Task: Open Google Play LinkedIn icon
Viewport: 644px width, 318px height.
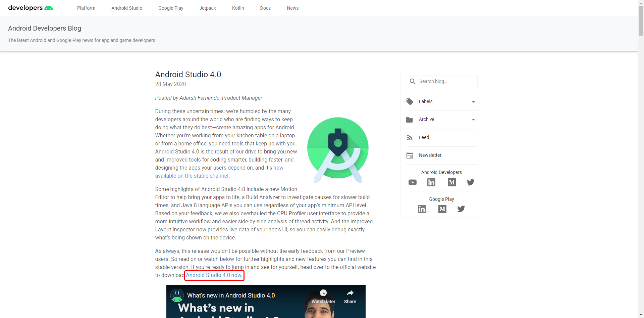Action: [422, 209]
